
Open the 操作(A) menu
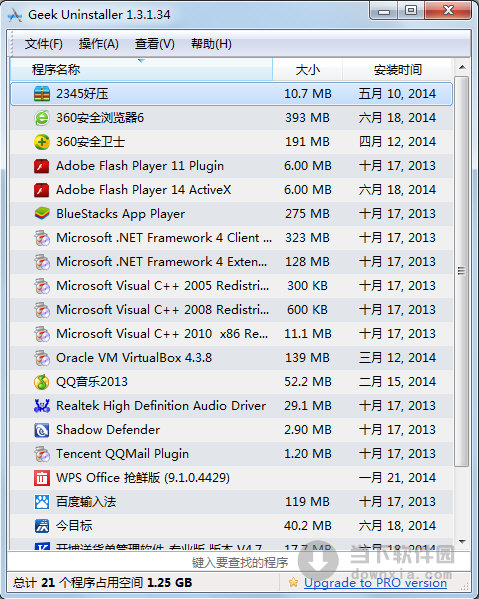[99, 44]
